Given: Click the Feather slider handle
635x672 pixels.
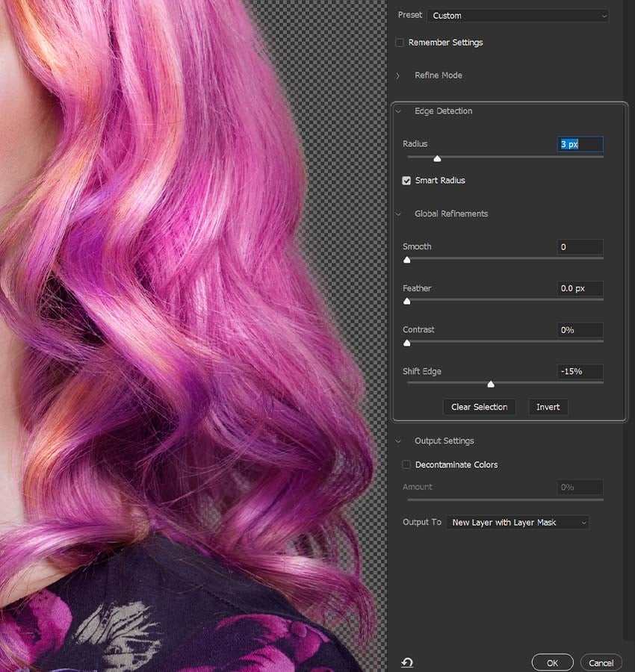Looking at the screenshot, I should [x=407, y=301].
